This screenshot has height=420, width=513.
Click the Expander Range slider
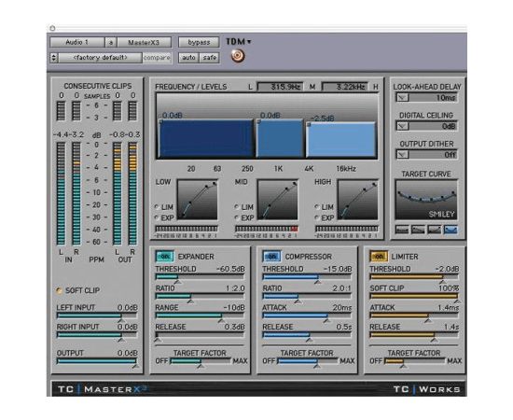tap(200, 315)
